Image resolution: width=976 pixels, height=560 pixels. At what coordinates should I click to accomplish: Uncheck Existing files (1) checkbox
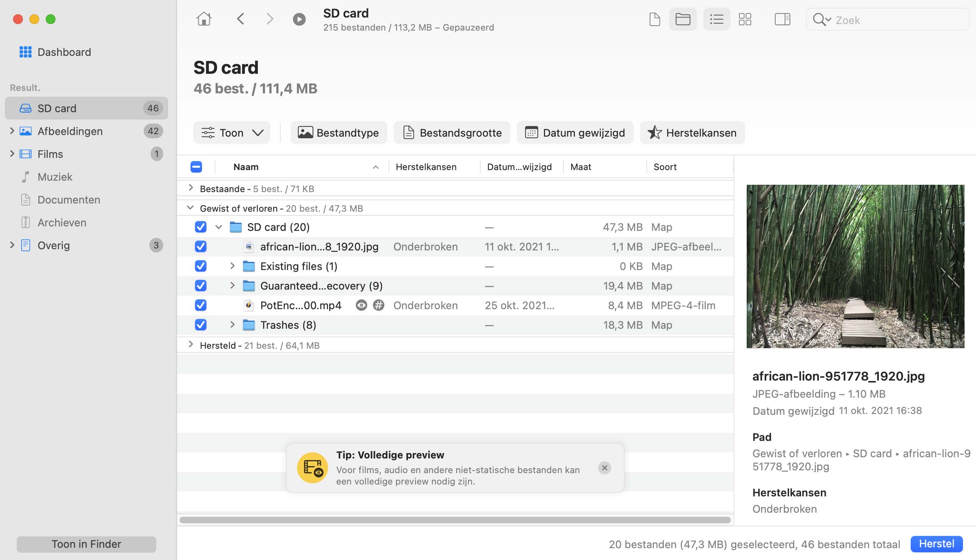[201, 266]
